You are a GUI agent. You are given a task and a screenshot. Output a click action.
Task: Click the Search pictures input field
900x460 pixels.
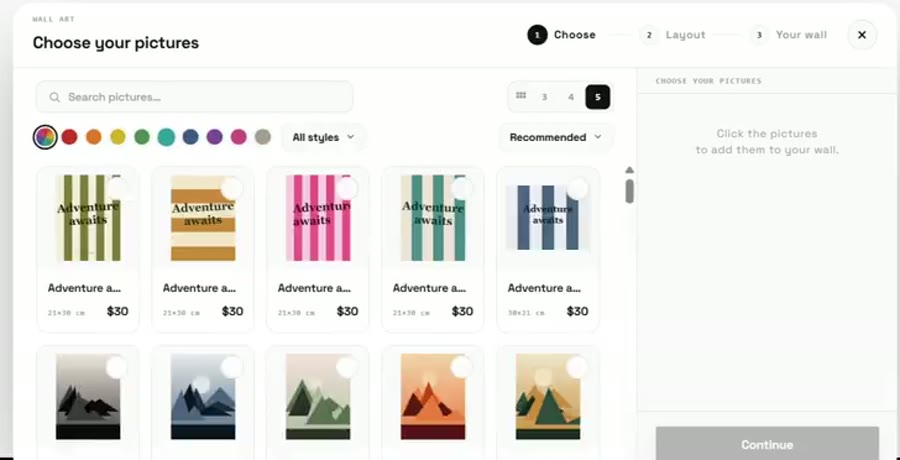[195, 97]
